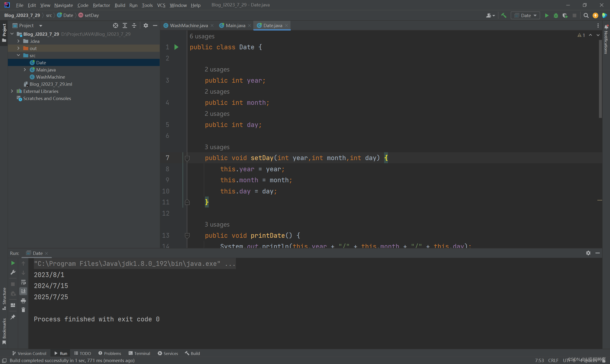Toggle soft-wrap in Run console
Image resolution: width=610 pixels, height=364 pixels.
click(23, 282)
